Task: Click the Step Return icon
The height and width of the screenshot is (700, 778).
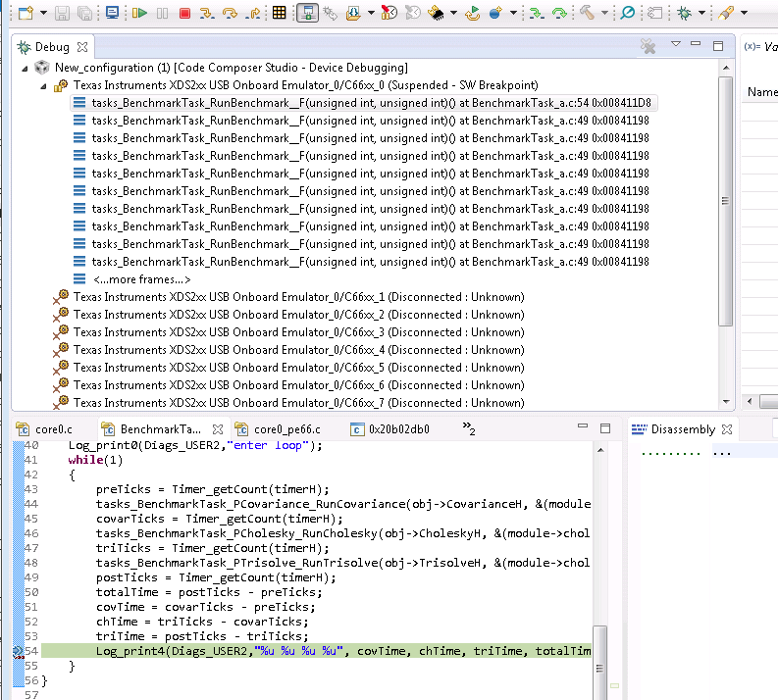Action: tap(253, 13)
